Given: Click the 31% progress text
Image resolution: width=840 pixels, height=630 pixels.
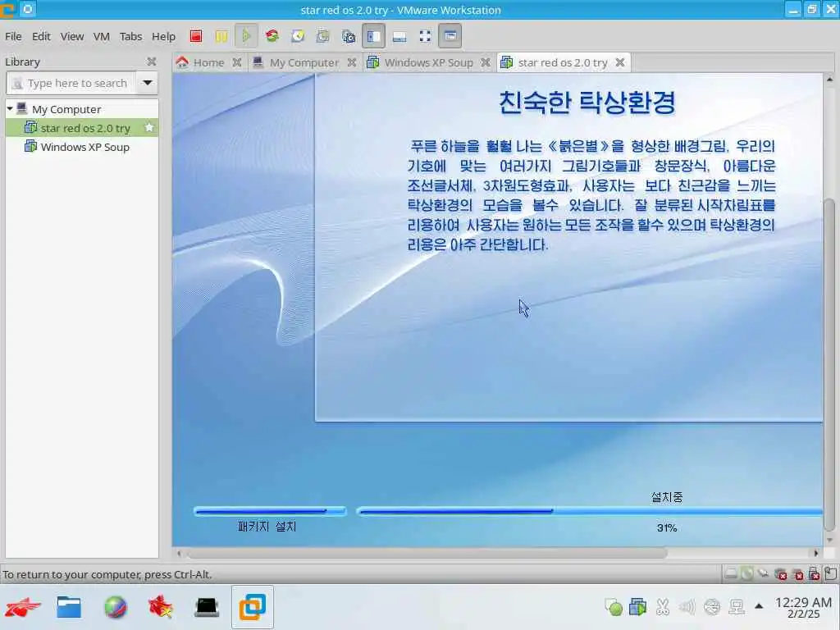Looking at the screenshot, I should click(667, 527).
